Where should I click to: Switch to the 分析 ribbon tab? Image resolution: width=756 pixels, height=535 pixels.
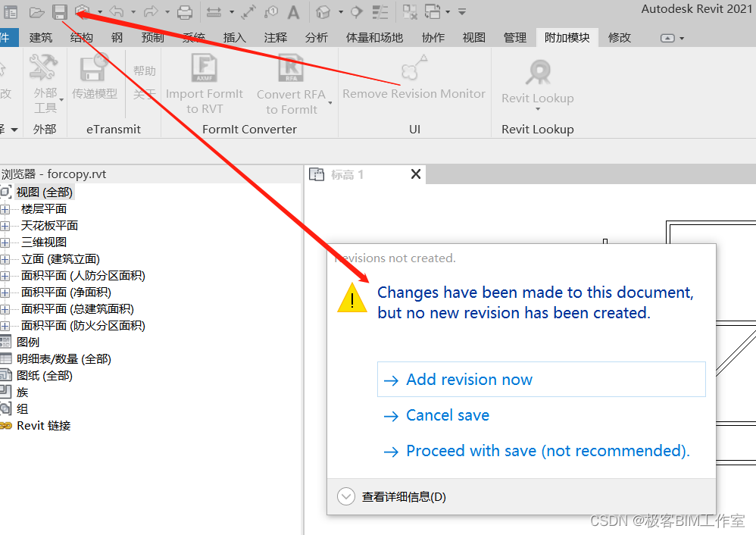pos(317,38)
